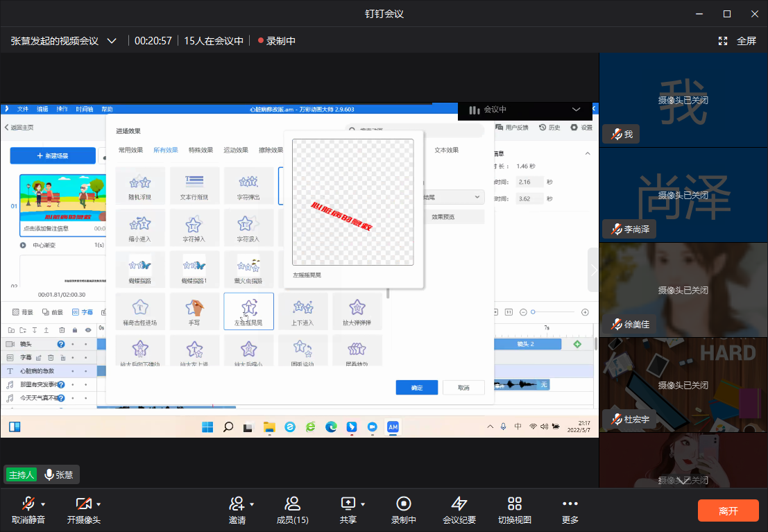Viewport: 768px width, 532px height.
Task: Click the share screen (共享) icon
Action: click(348, 504)
